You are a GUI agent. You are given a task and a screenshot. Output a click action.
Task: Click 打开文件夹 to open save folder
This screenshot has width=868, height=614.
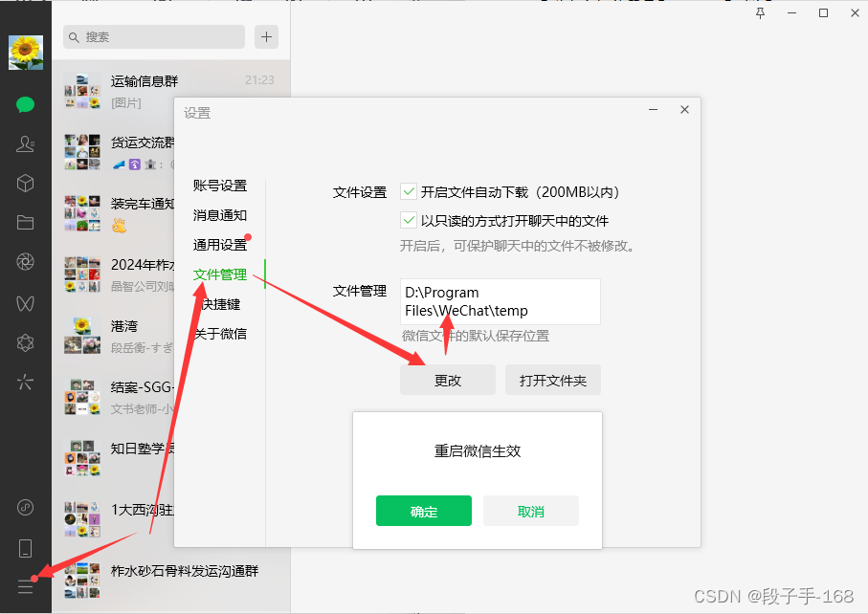tap(552, 380)
